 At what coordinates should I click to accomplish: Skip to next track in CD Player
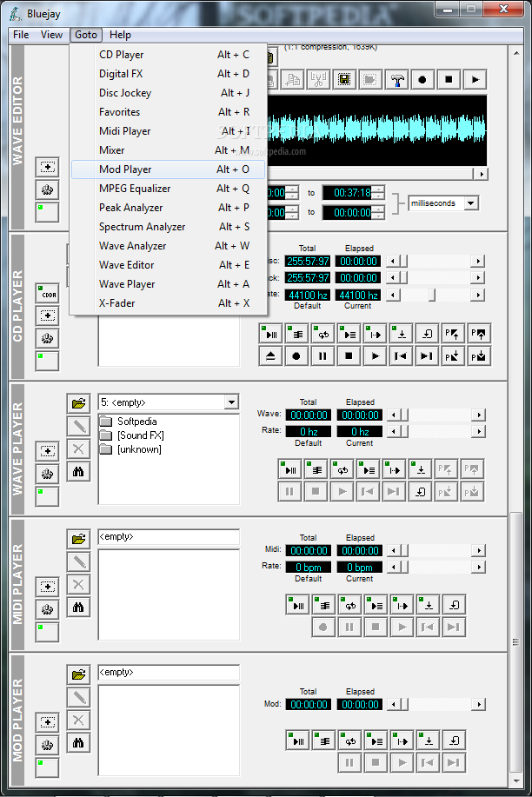pos(427,355)
